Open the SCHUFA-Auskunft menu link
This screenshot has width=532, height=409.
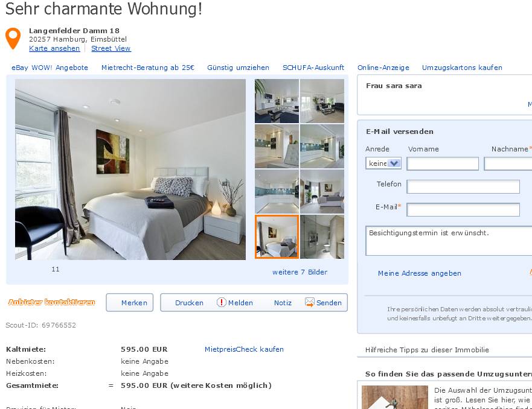[x=313, y=68]
